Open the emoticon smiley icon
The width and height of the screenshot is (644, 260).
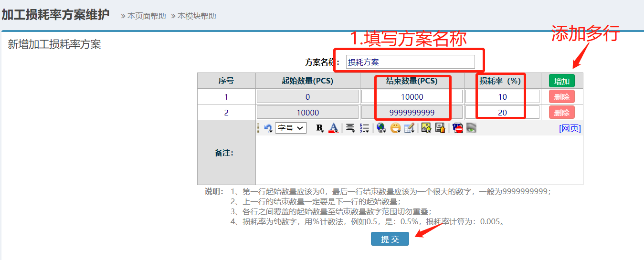click(x=395, y=128)
